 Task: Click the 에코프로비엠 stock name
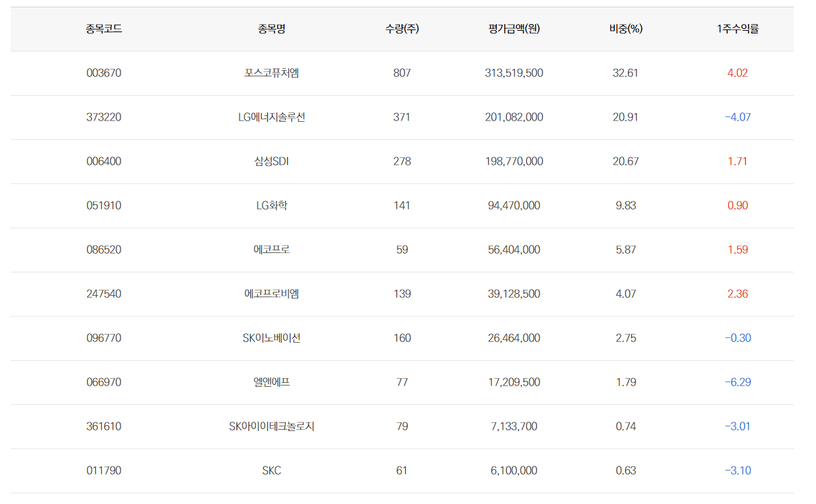click(x=272, y=294)
